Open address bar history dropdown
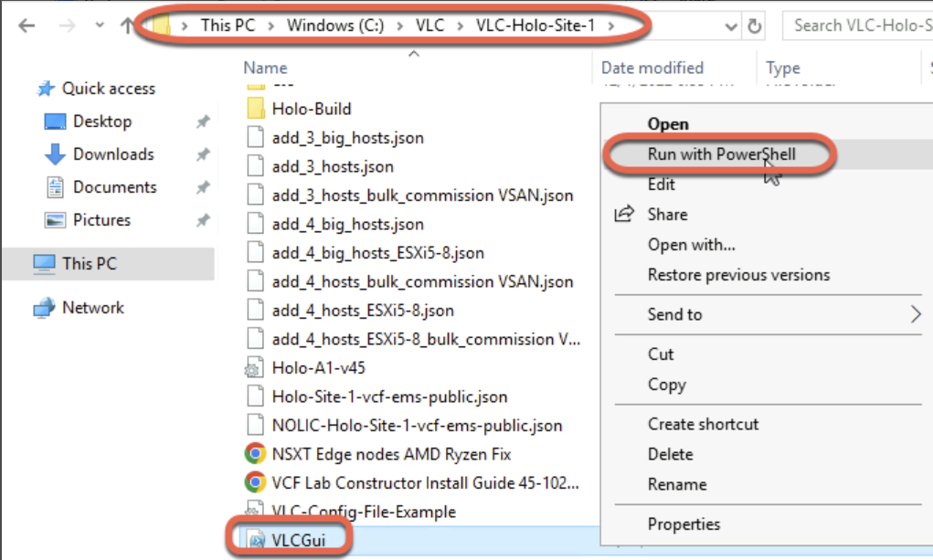Viewport: 933px width, 560px height. click(731, 26)
